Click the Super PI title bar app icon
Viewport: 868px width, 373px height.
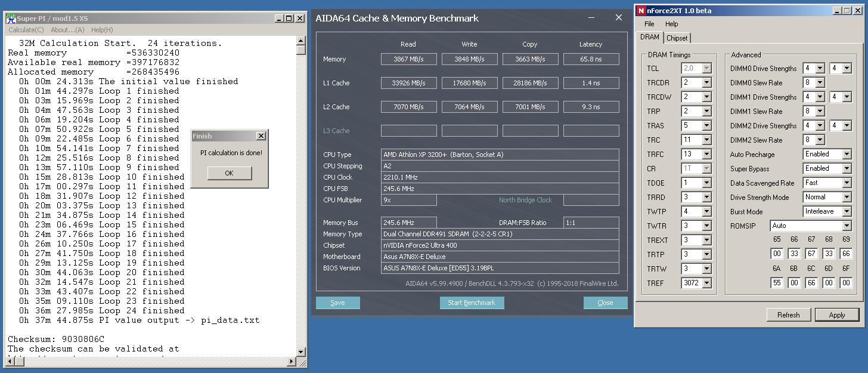click(x=10, y=19)
